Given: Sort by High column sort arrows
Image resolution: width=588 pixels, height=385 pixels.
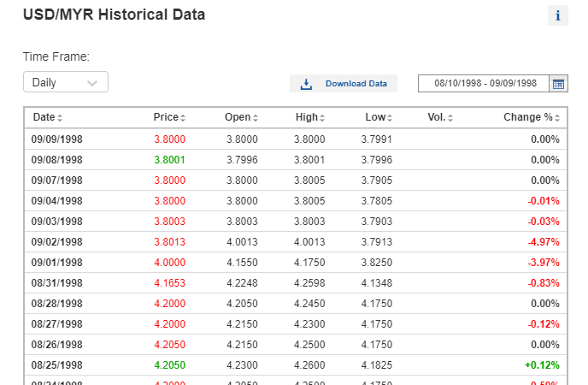Looking at the screenshot, I should click(x=322, y=117).
